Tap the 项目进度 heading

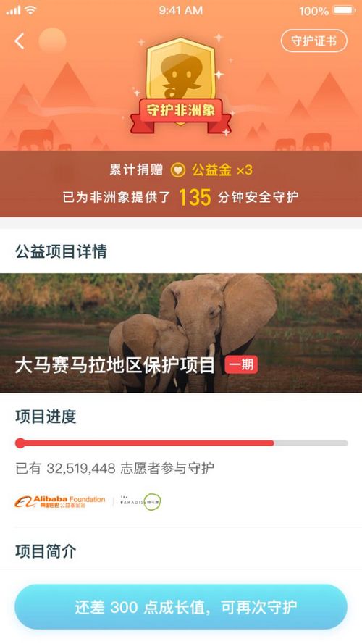tap(46, 417)
